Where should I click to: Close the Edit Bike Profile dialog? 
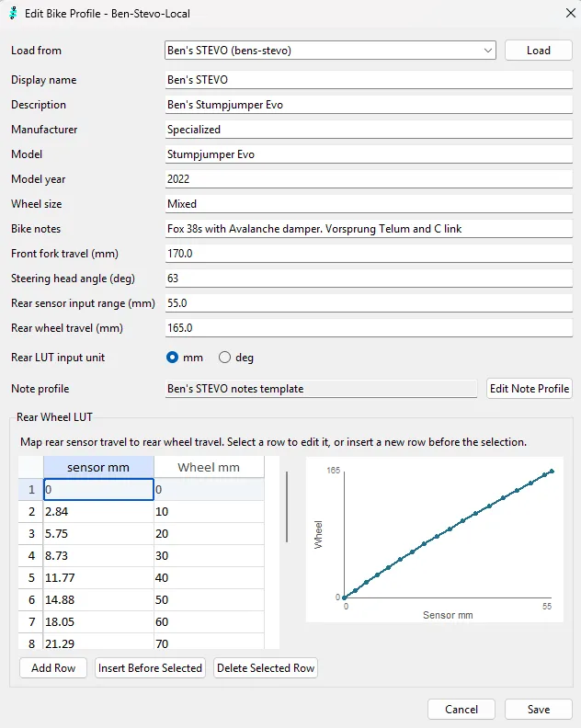point(571,13)
